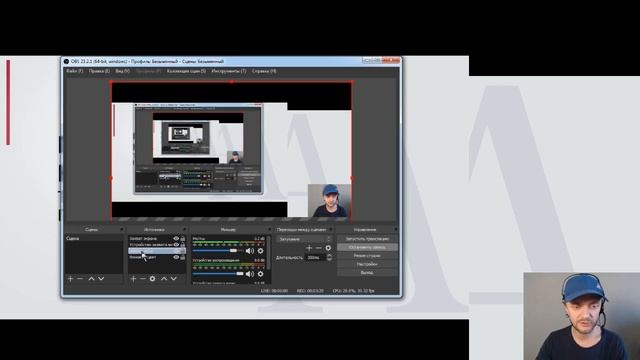Click the Длительность 300ms field
The image size is (640, 360).
point(316,258)
